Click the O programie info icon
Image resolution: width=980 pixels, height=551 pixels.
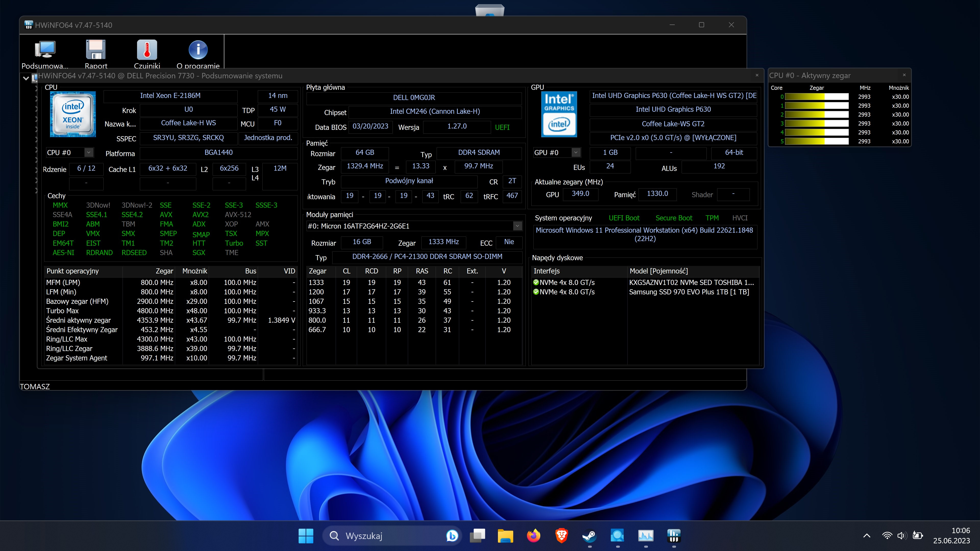pos(198,50)
